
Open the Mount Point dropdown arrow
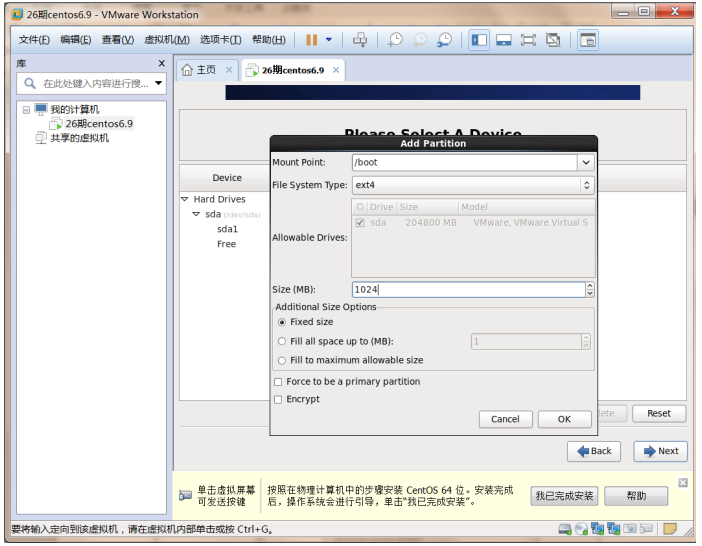point(586,162)
